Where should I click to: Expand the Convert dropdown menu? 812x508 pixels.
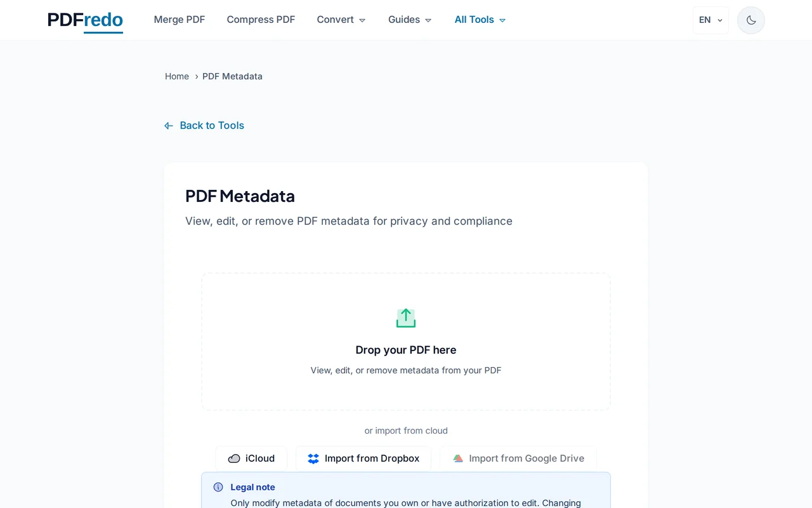pos(341,20)
